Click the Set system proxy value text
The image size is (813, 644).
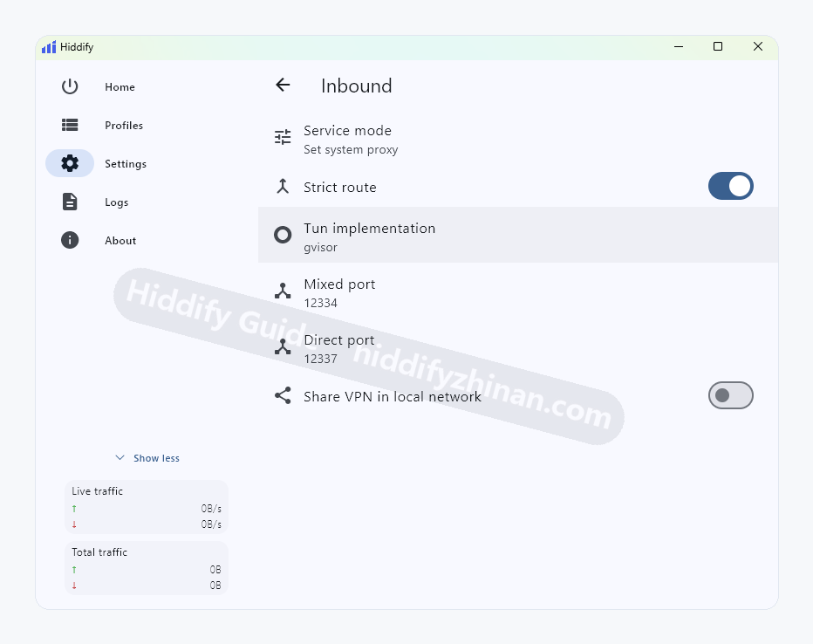pos(351,150)
